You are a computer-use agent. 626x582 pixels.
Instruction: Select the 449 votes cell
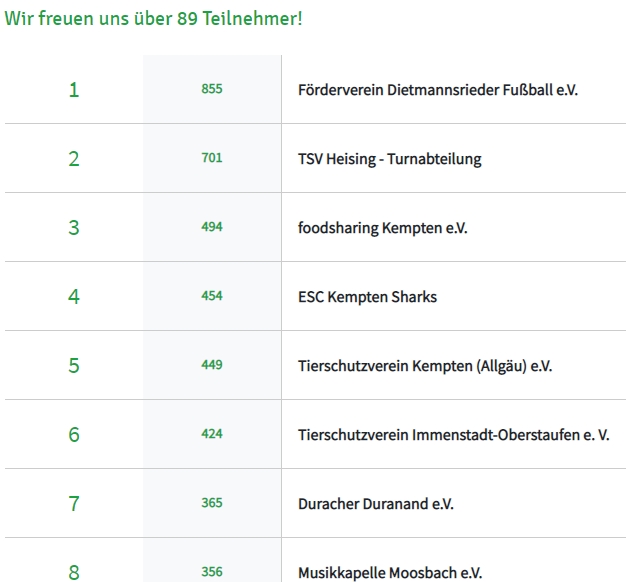coord(212,365)
